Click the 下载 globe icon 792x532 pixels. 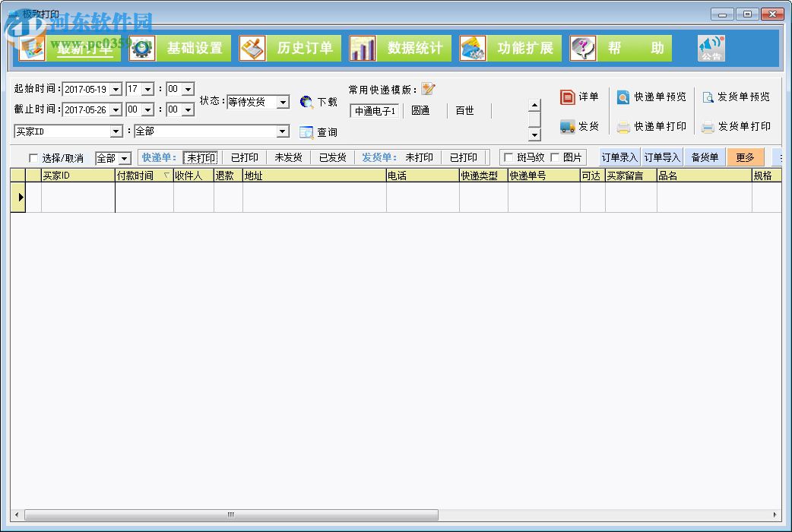[306, 102]
